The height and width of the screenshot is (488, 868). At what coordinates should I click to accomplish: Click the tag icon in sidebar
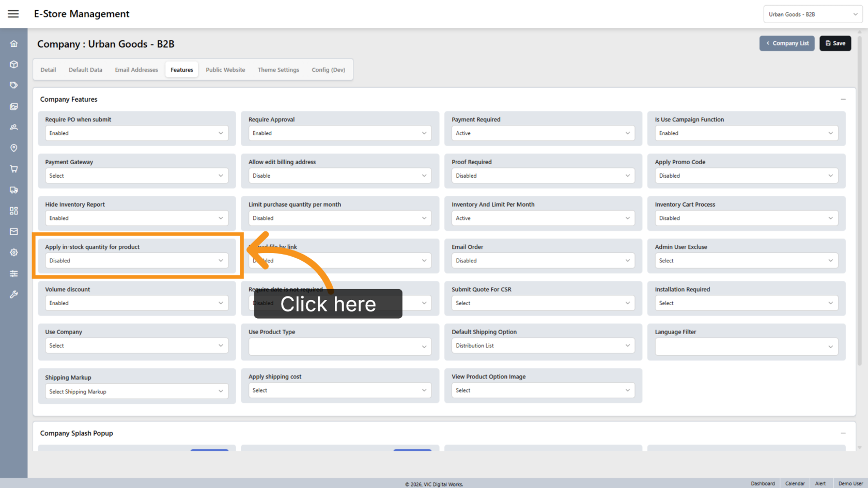click(x=14, y=85)
